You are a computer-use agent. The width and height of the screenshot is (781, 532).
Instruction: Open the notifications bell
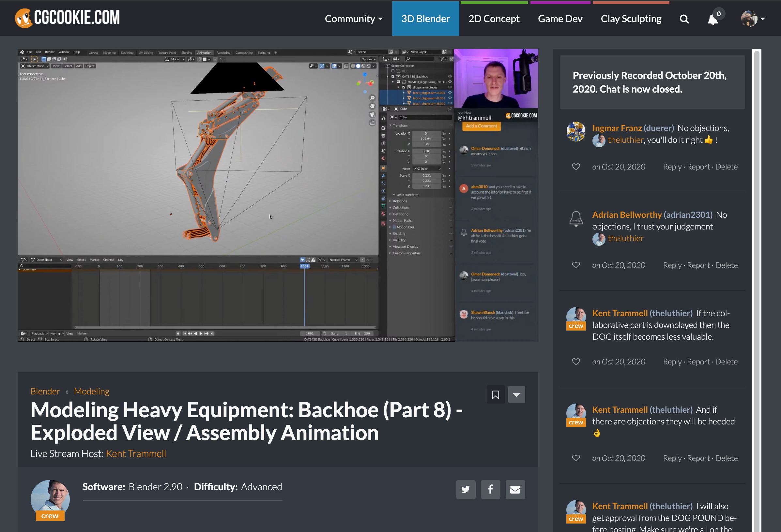[712, 20]
